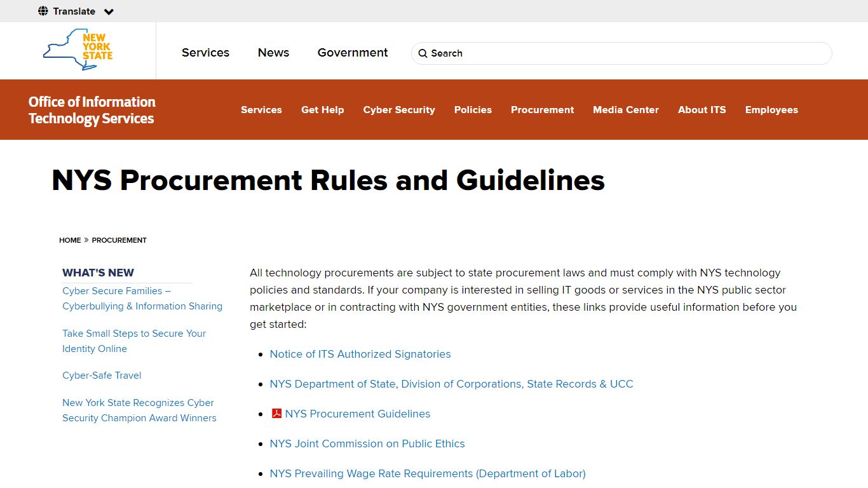
Task: Follow the PROCUREMENT breadcrumb link
Action: coord(119,240)
